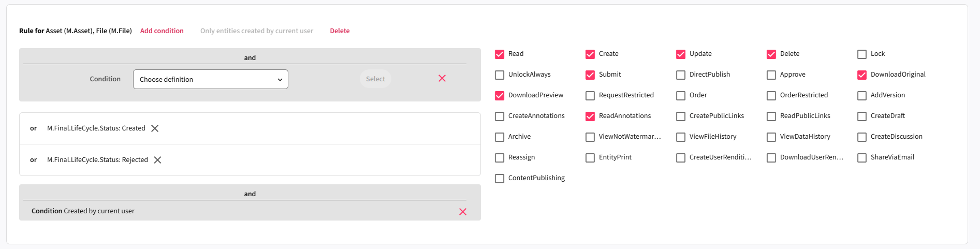Enable the Archive checkbox
Screen dimensions: 980x249
[500, 137]
